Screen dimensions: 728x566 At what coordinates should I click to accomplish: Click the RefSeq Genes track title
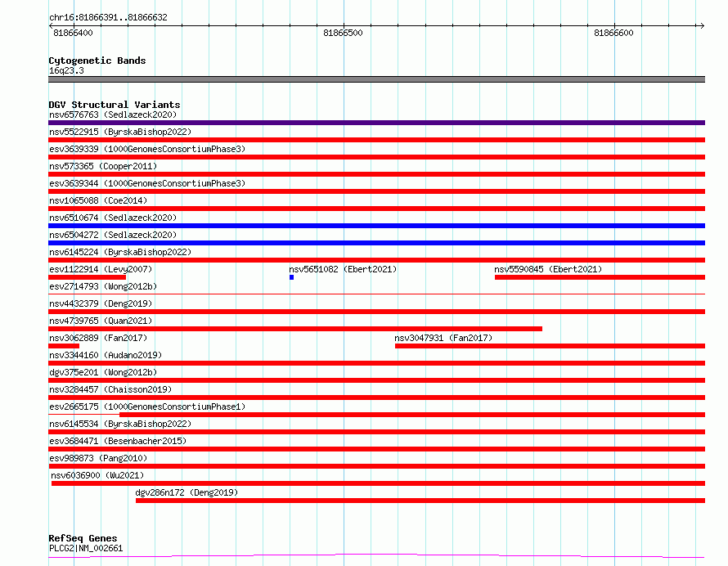[83, 539]
